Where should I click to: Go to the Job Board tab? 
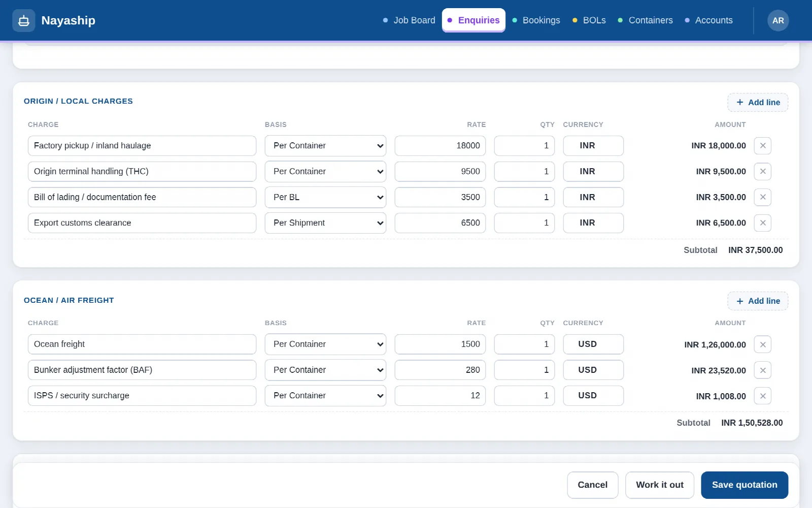coord(409,20)
